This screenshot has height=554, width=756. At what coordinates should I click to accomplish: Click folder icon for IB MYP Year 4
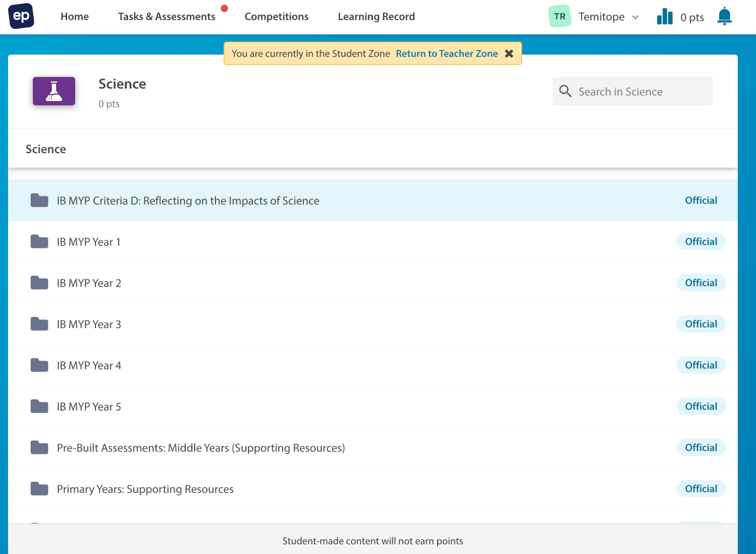click(39, 365)
